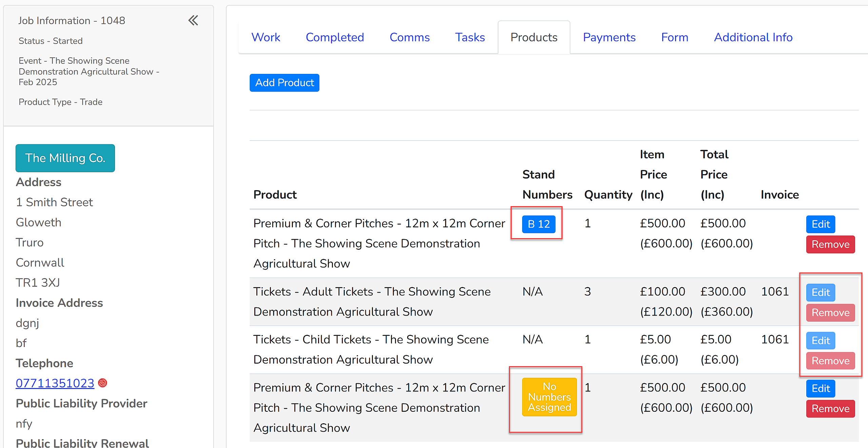Select the Products tab
This screenshot has height=448, width=868.
534,37
